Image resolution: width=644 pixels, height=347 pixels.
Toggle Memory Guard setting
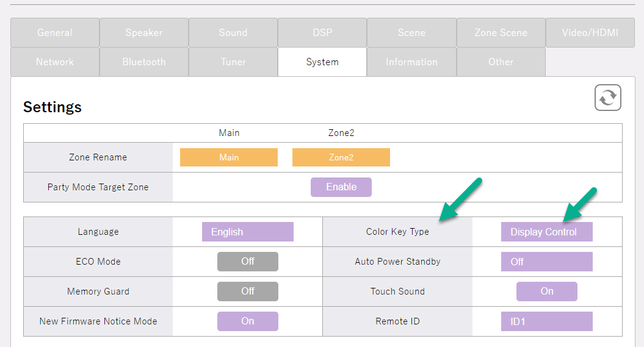(x=247, y=292)
